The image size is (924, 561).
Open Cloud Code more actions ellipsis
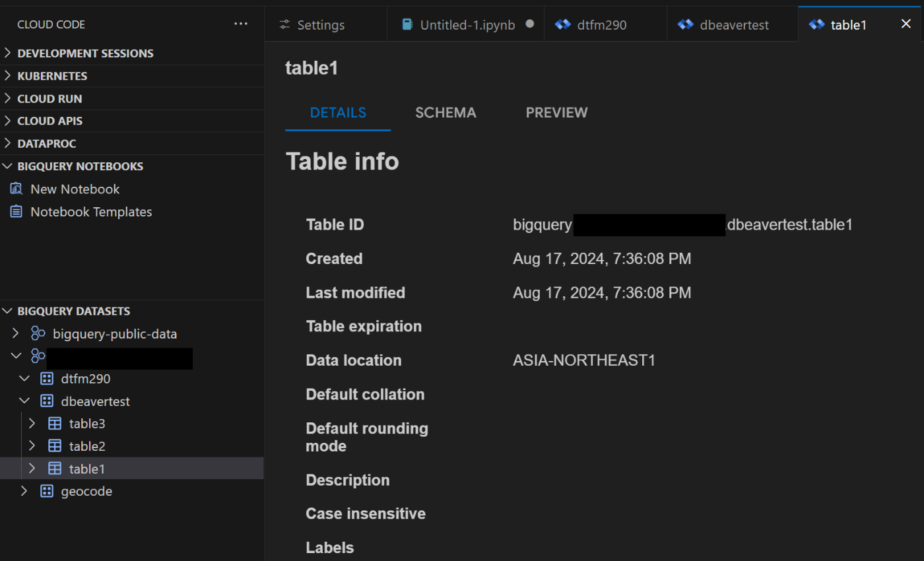click(241, 24)
